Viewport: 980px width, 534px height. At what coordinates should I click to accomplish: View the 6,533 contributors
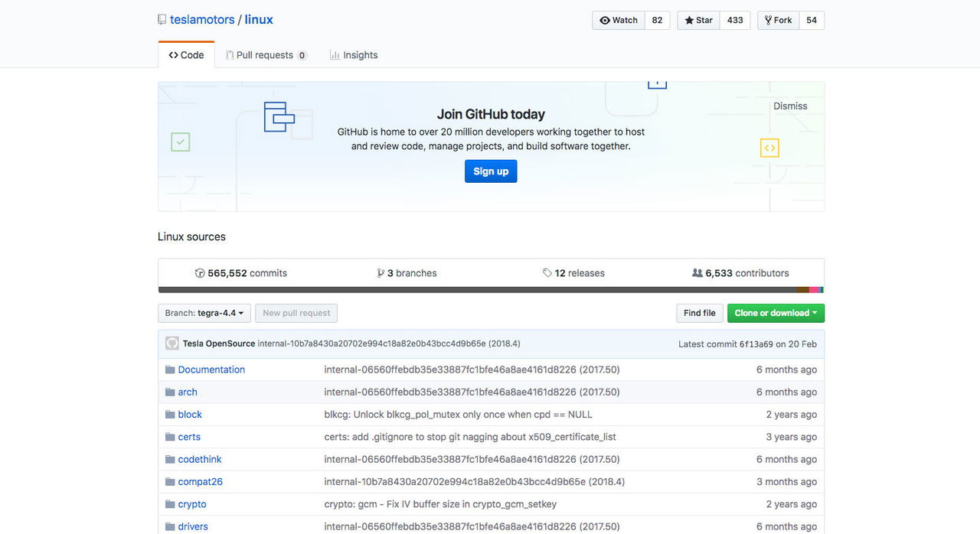point(740,273)
